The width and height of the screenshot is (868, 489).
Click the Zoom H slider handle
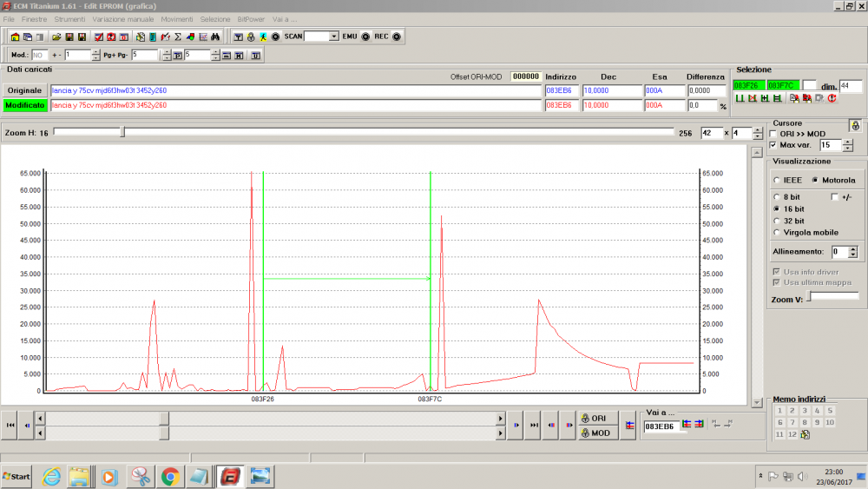pos(122,132)
